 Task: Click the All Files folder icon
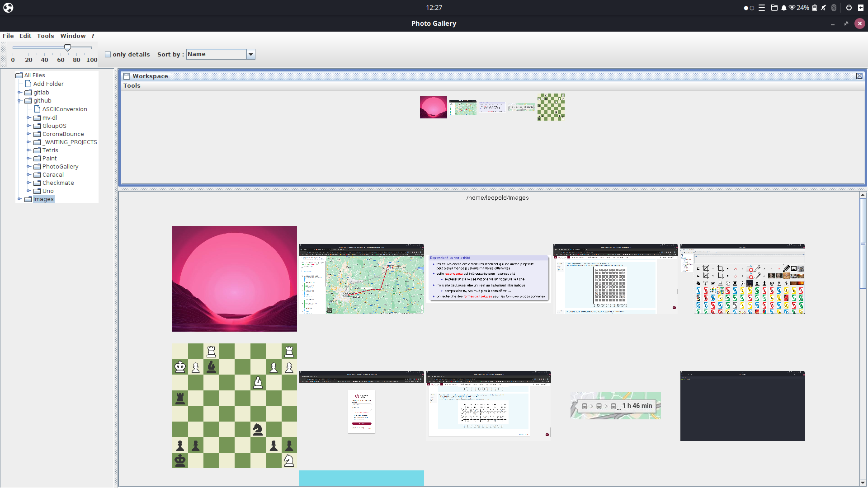pos(19,75)
